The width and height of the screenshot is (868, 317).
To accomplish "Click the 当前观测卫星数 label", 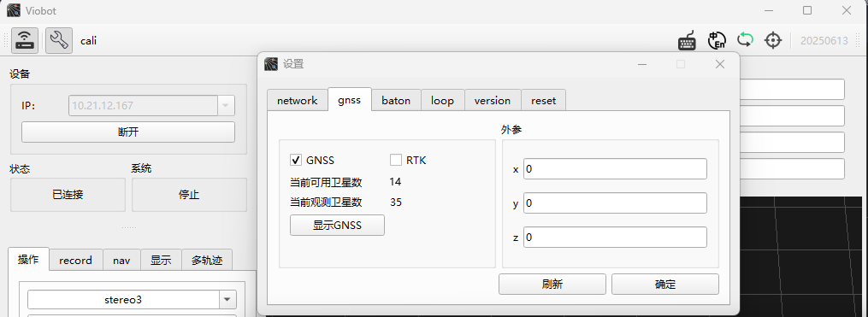I will click(x=326, y=202).
